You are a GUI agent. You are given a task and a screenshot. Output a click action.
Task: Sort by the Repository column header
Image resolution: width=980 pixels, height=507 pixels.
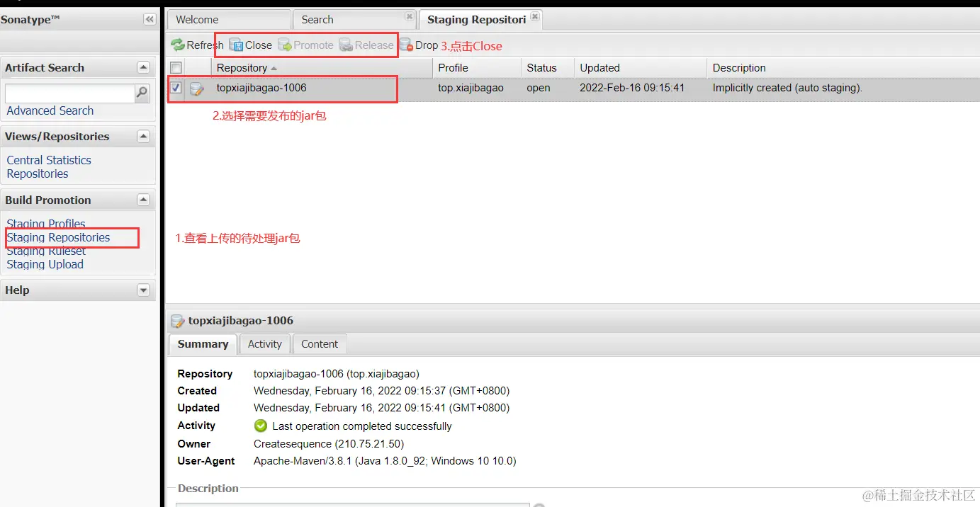[322, 68]
